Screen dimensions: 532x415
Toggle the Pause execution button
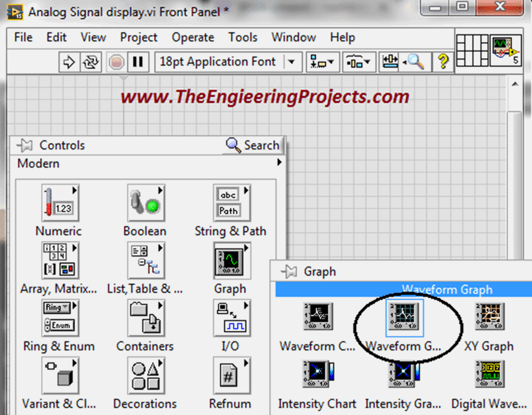point(137,61)
